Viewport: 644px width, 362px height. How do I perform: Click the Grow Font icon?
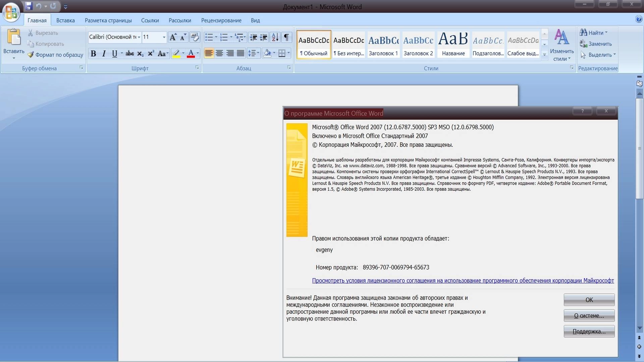point(173,37)
